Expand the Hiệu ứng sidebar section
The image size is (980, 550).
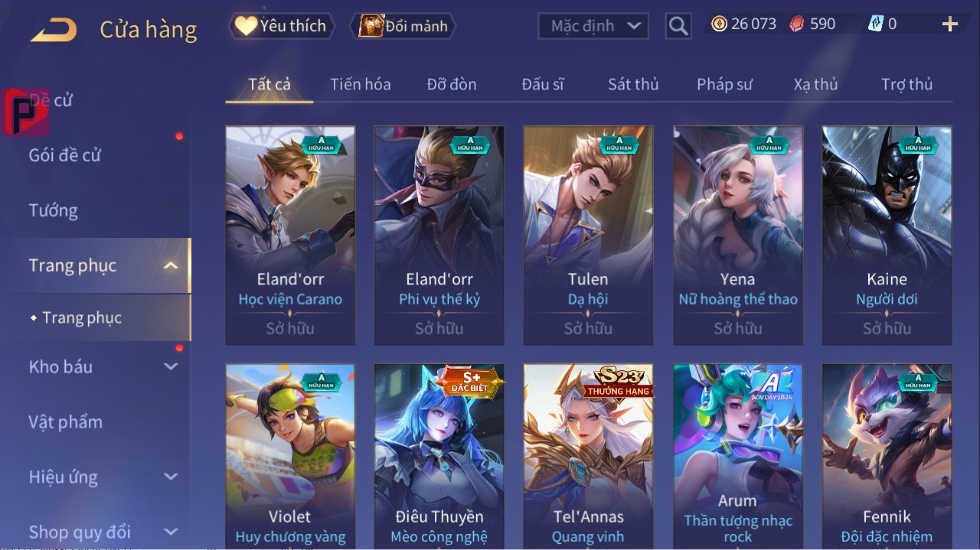pos(171,477)
